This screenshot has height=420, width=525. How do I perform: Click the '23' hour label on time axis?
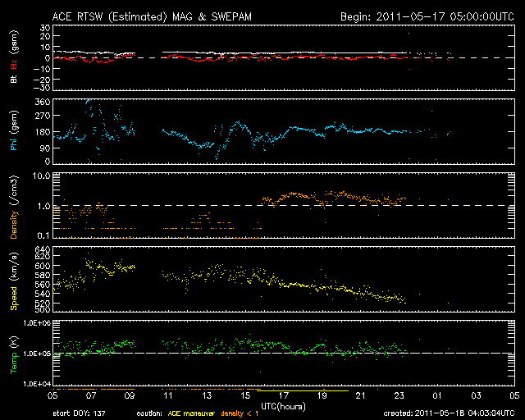(399, 395)
